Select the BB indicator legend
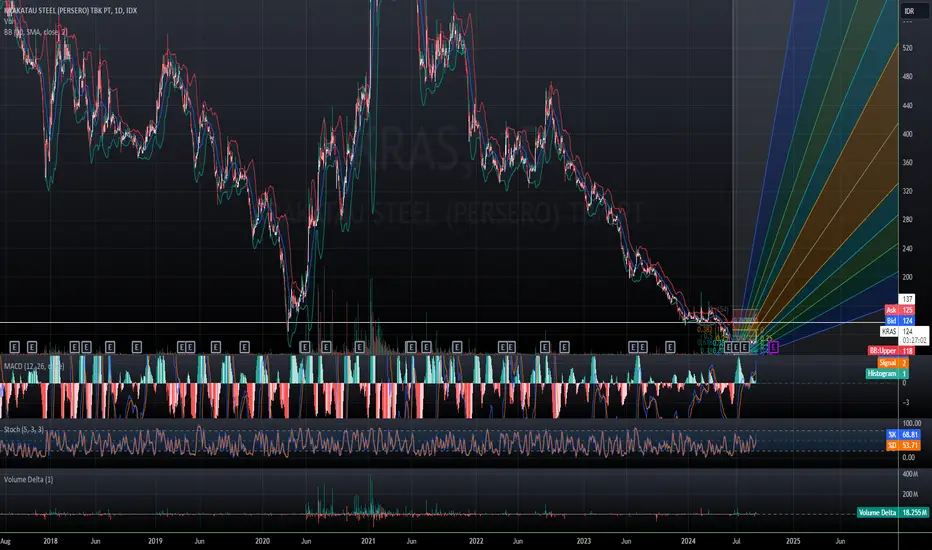 [36, 32]
